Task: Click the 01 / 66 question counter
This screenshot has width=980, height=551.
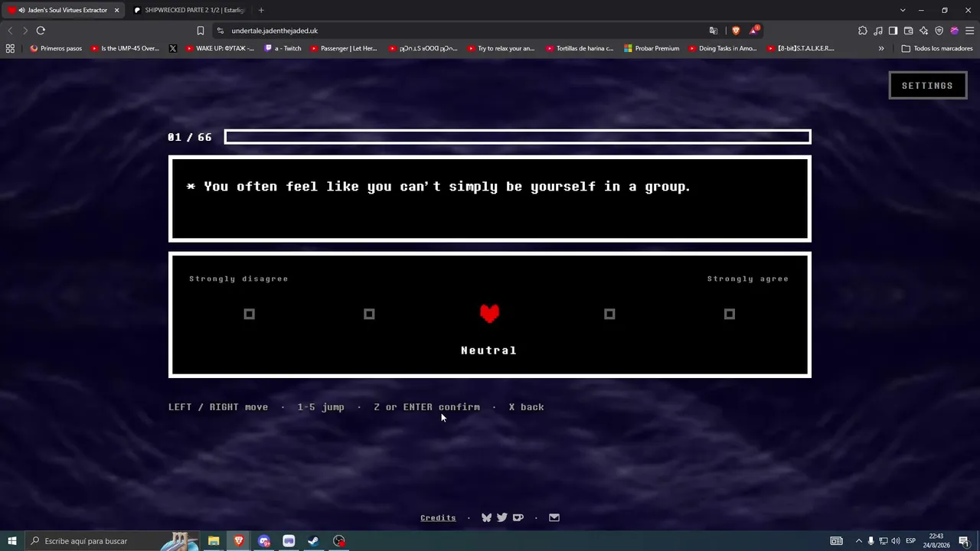Action: 190,137
